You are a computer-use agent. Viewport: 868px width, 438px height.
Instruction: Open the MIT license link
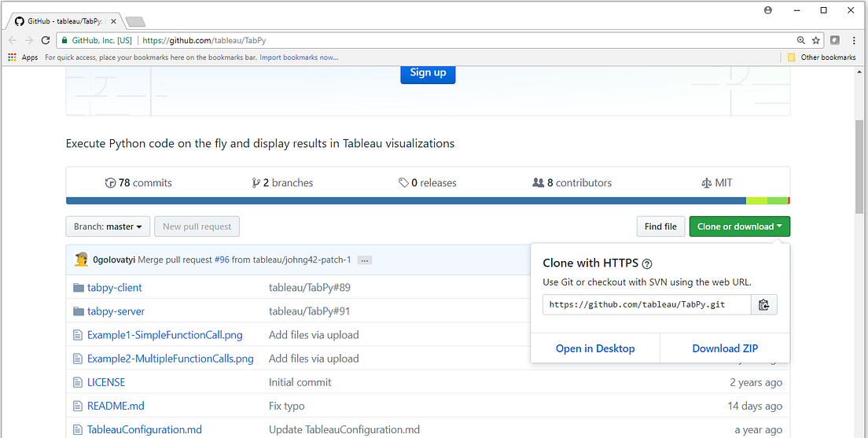(x=717, y=182)
